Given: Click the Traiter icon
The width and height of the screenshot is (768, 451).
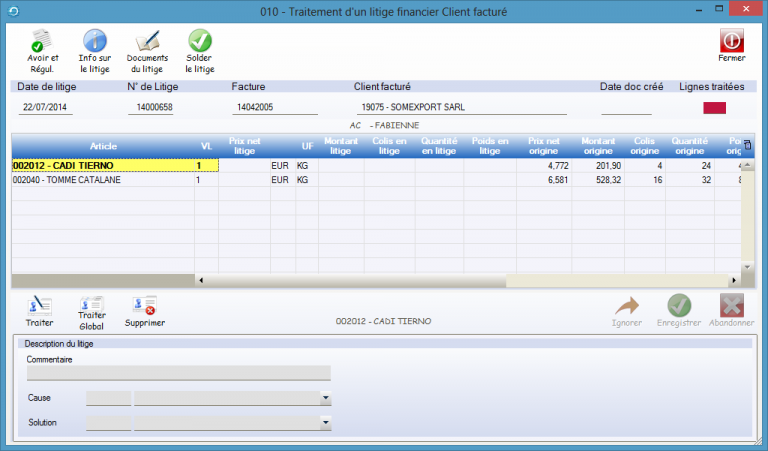Looking at the screenshot, I should [x=40, y=306].
